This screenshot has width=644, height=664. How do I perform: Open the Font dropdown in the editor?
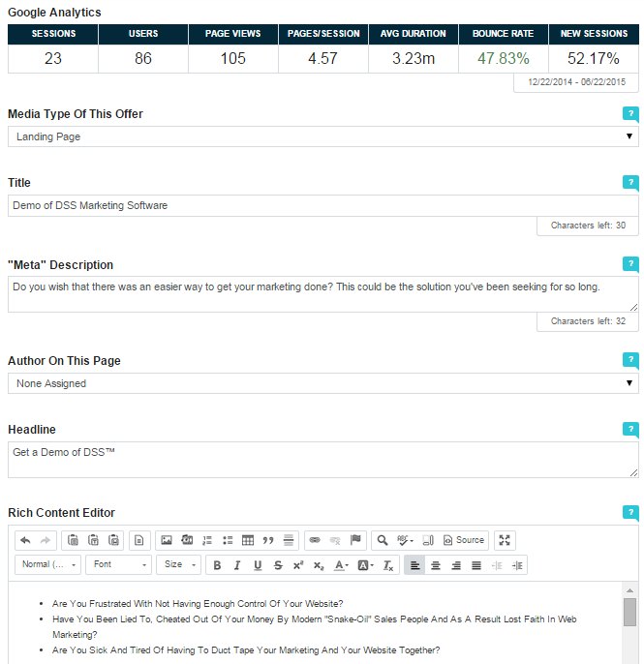pos(119,565)
